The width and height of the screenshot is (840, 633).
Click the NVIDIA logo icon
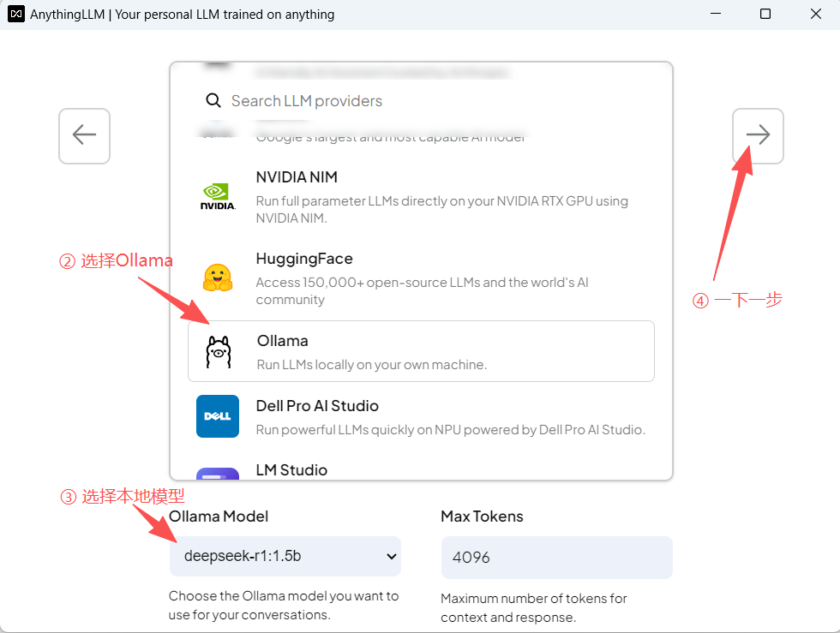[218, 196]
